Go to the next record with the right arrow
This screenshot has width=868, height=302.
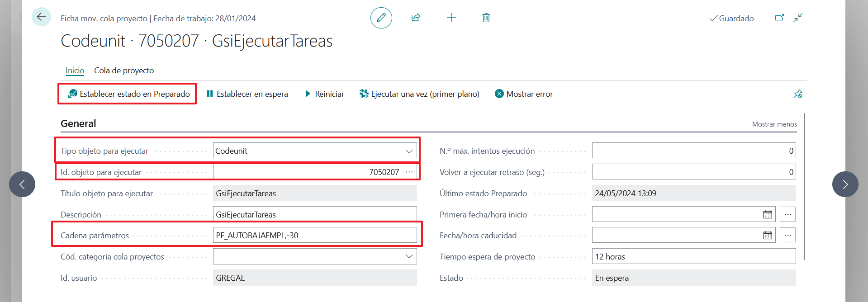pyautogui.click(x=845, y=184)
